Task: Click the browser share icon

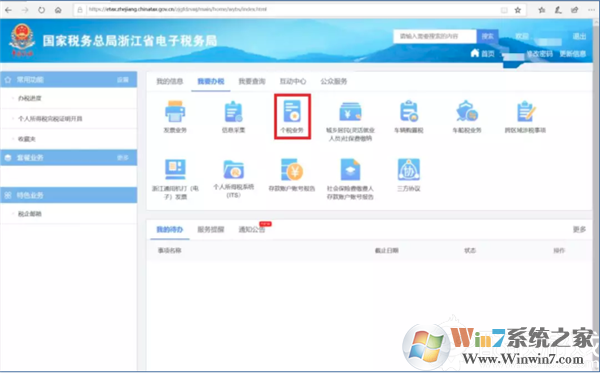Action: tap(574, 10)
